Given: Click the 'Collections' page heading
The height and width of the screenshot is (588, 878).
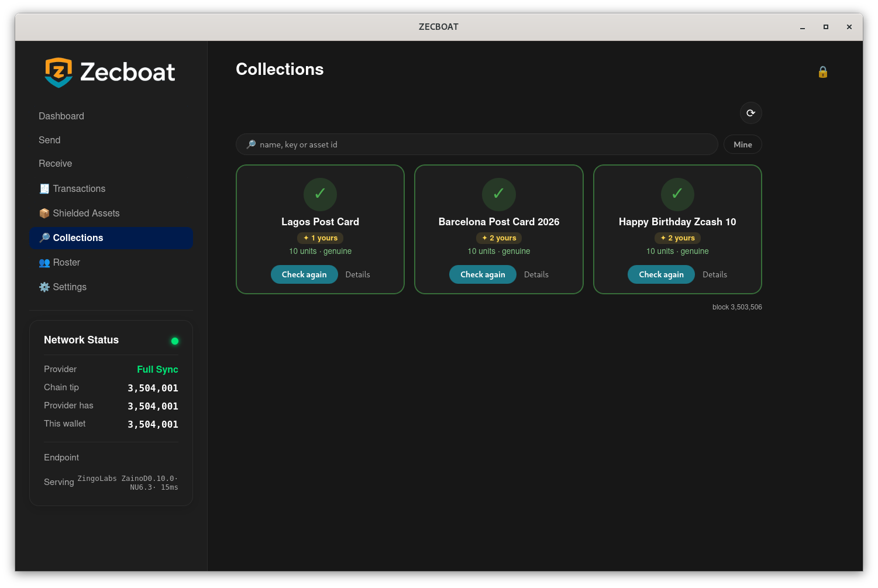Looking at the screenshot, I should click(x=280, y=69).
